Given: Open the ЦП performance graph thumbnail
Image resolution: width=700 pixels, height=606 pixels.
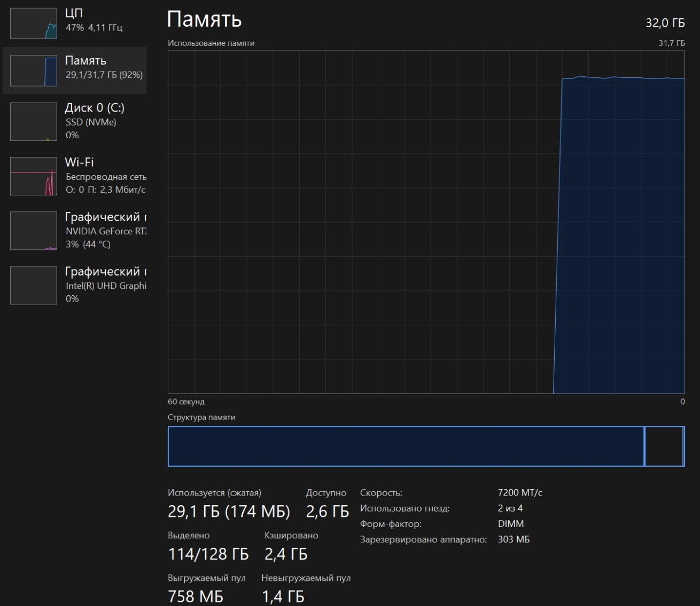Looking at the screenshot, I should tap(34, 23).
